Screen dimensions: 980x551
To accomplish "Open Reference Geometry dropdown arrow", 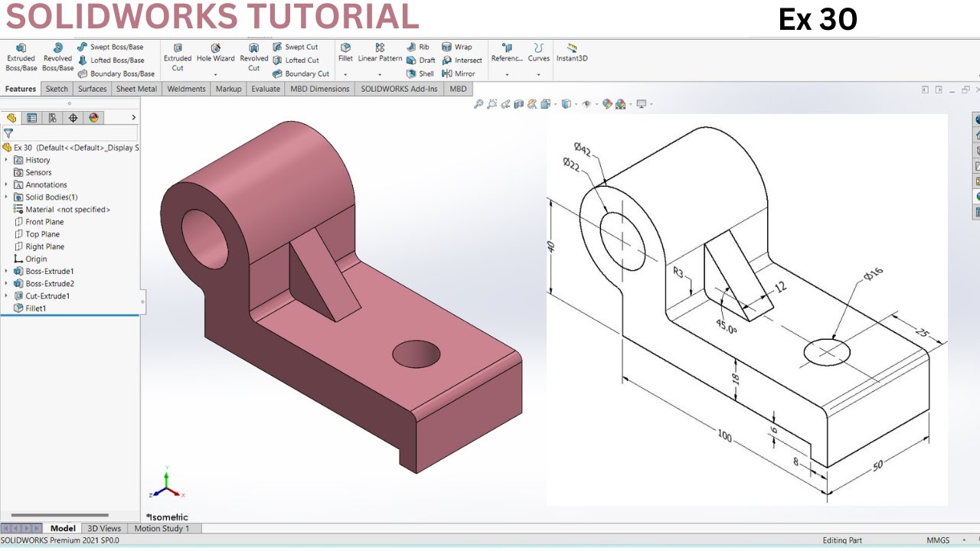I will click(507, 75).
